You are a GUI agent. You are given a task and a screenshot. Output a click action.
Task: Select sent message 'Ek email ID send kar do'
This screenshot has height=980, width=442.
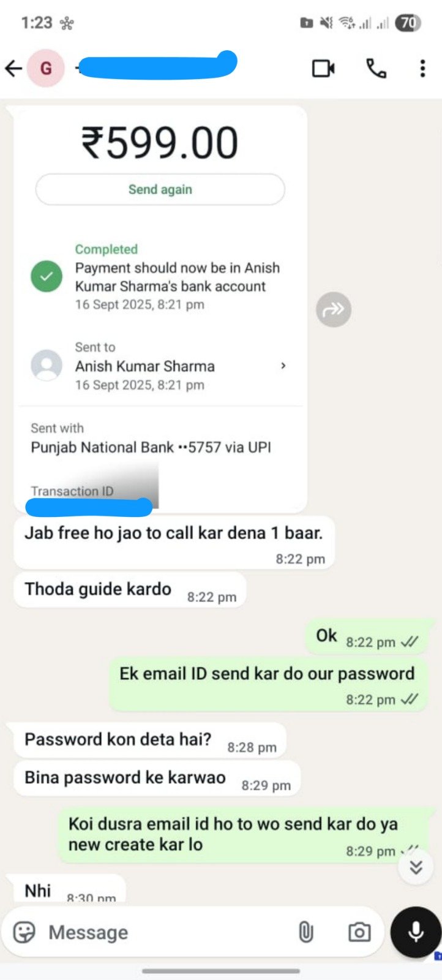268,684
